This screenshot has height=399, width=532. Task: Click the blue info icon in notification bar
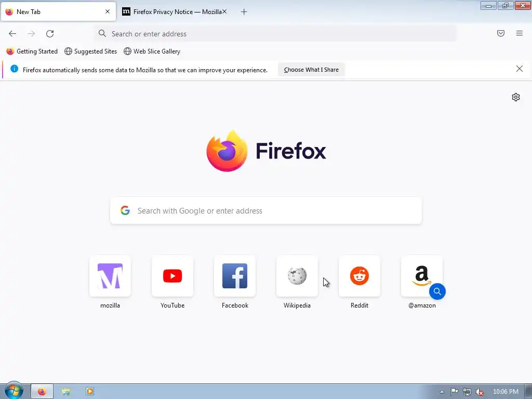click(14, 69)
